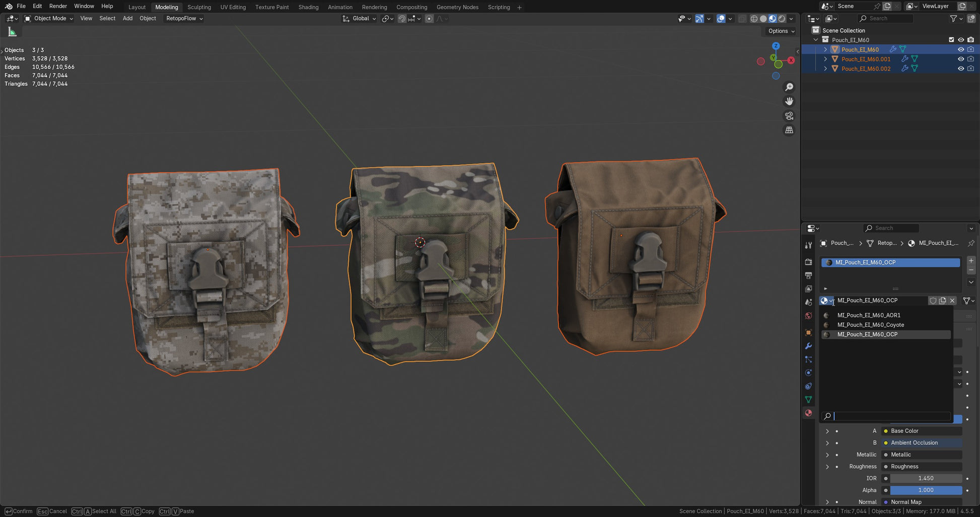This screenshot has height=517, width=980.
Task: Adjust the Alpha value slider
Action: point(926,490)
